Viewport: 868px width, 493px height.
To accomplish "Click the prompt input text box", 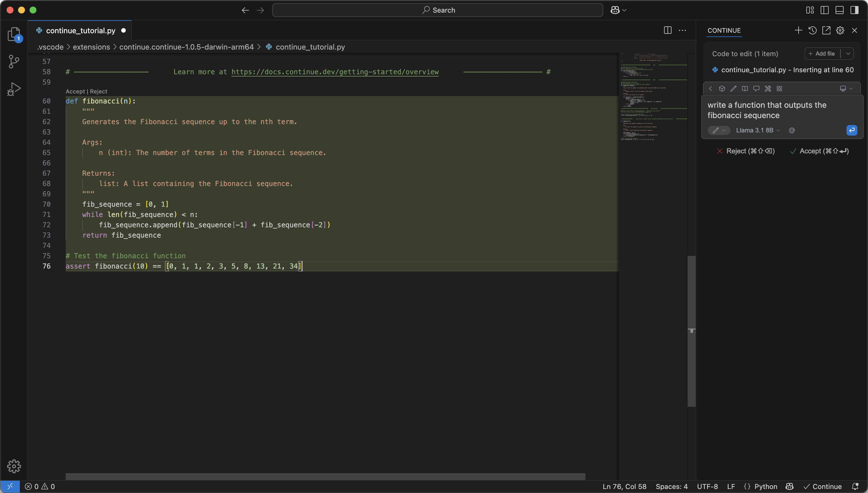I will click(x=782, y=110).
